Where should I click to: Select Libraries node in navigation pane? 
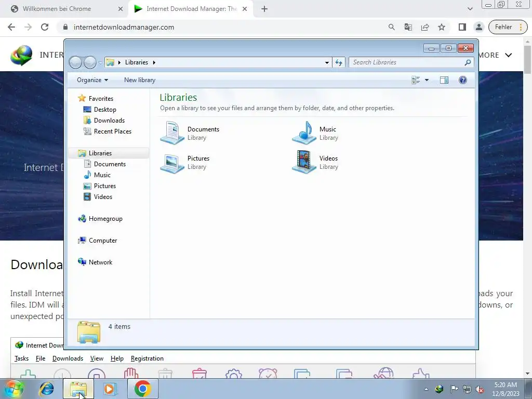click(x=100, y=153)
